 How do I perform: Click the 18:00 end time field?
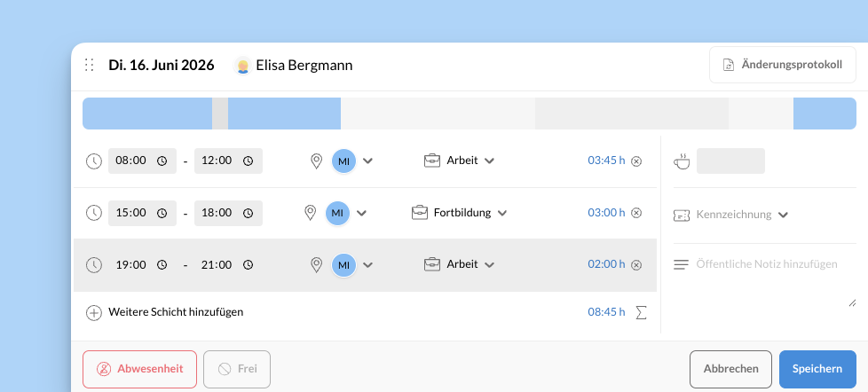pyautogui.click(x=228, y=213)
